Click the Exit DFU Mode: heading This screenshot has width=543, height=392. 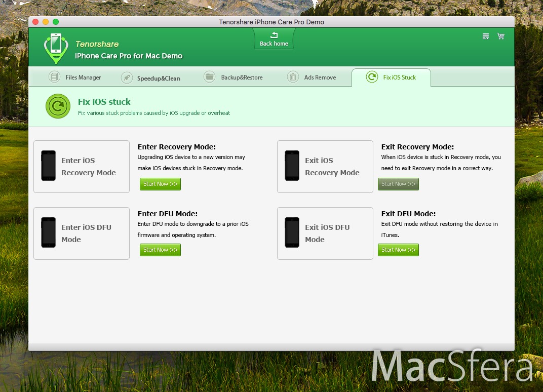tap(408, 214)
